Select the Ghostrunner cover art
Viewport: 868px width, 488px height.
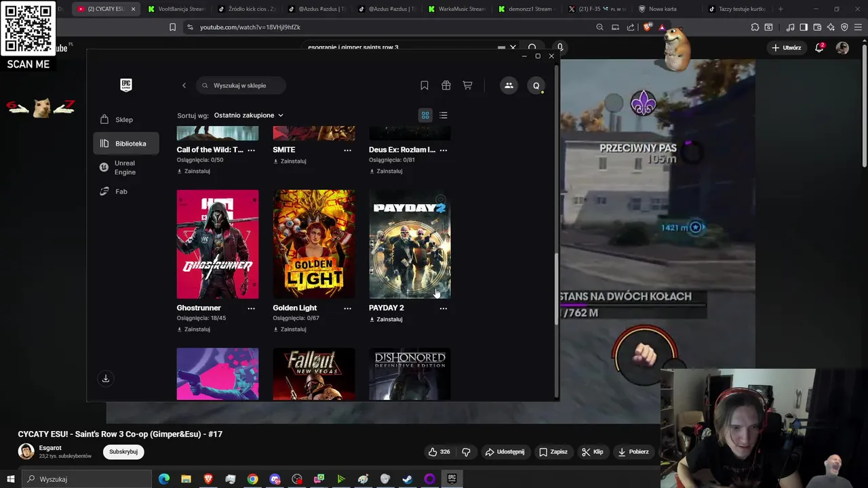click(218, 244)
